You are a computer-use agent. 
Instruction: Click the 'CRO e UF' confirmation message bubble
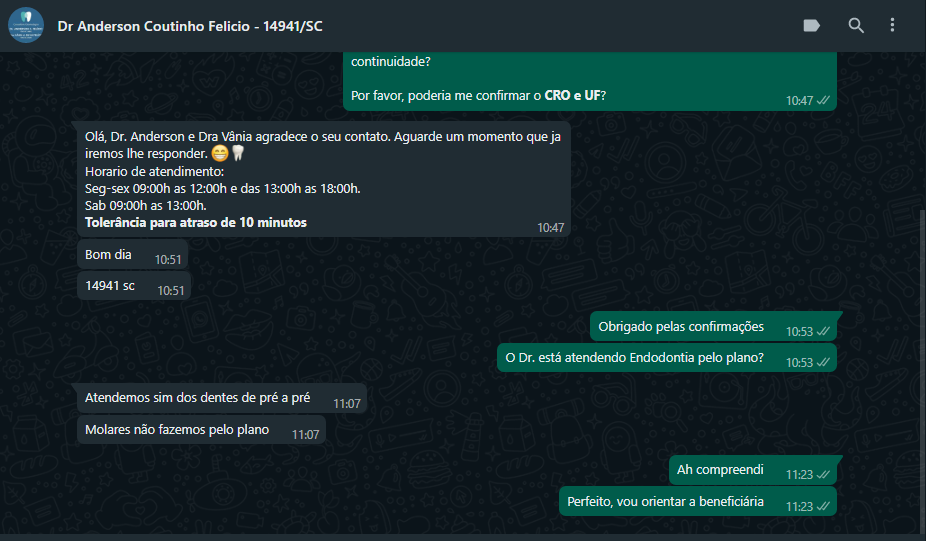[590, 81]
